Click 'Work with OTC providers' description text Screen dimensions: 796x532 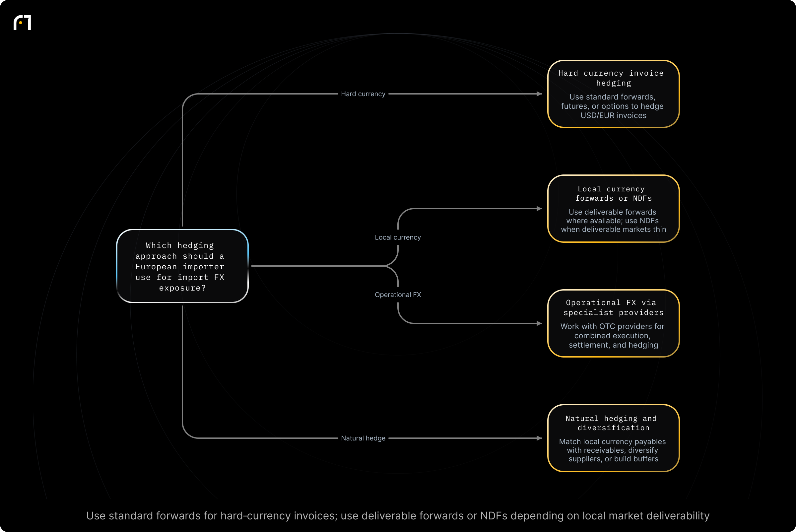click(x=613, y=336)
